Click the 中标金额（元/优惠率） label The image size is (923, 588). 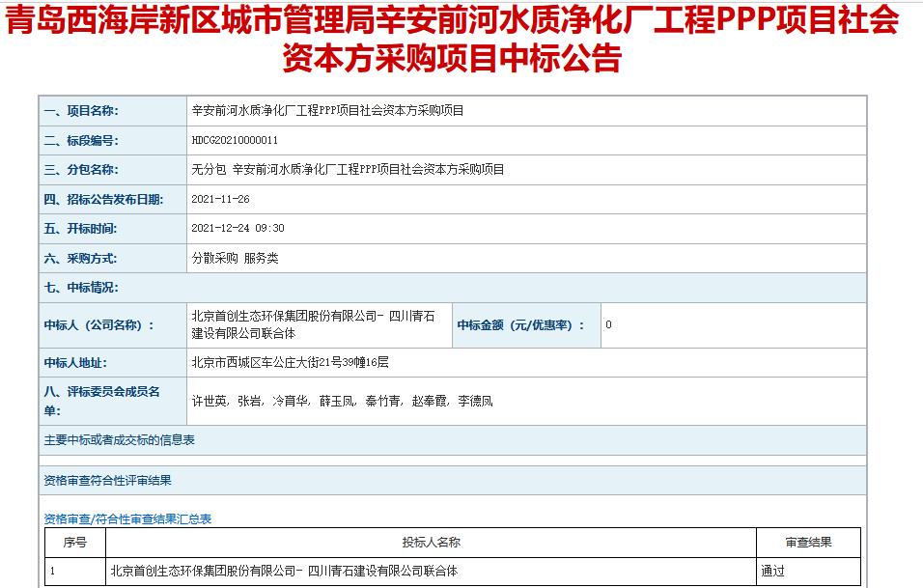(x=520, y=325)
